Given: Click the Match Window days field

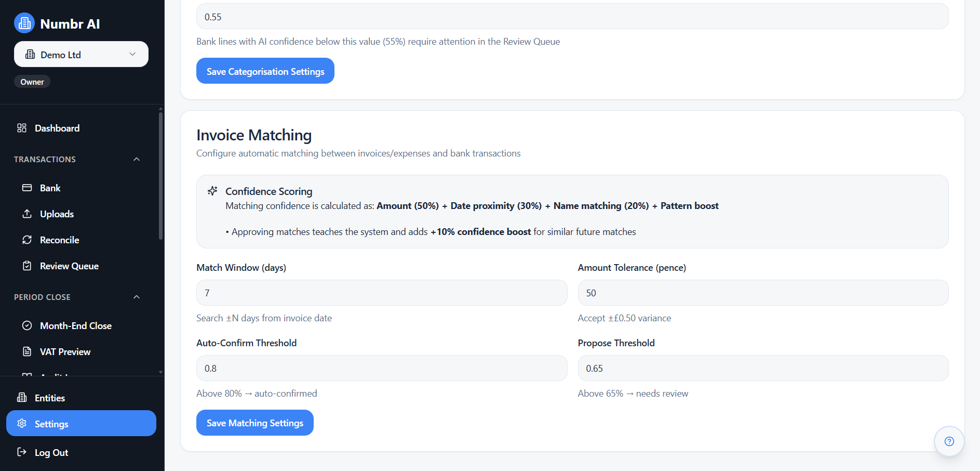Looking at the screenshot, I should click(x=381, y=293).
